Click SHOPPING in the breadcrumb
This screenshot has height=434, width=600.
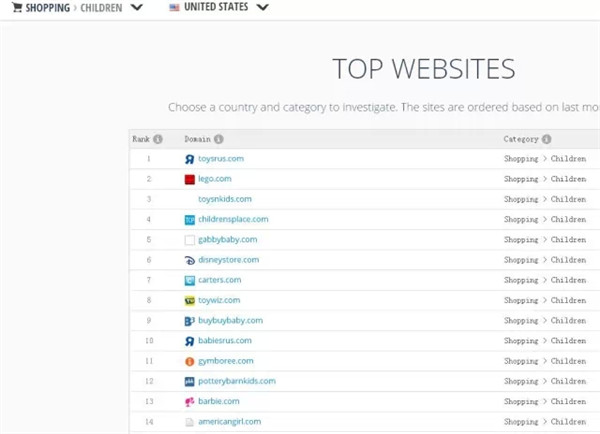click(47, 8)
